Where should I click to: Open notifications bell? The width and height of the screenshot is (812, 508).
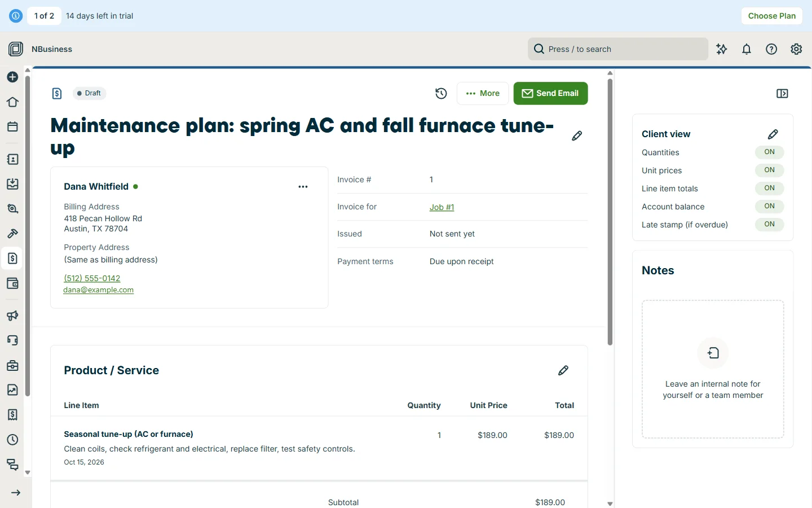(747, 49)
